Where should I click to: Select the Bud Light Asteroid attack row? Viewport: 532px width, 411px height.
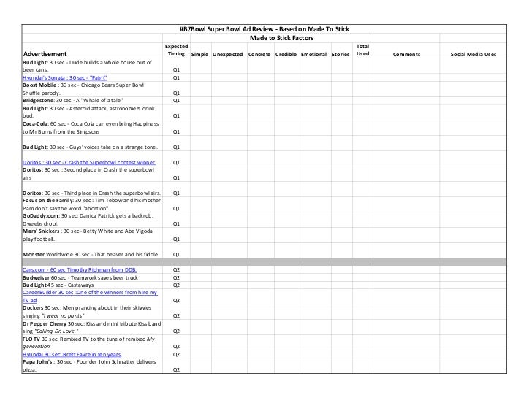tap(265, 112)
